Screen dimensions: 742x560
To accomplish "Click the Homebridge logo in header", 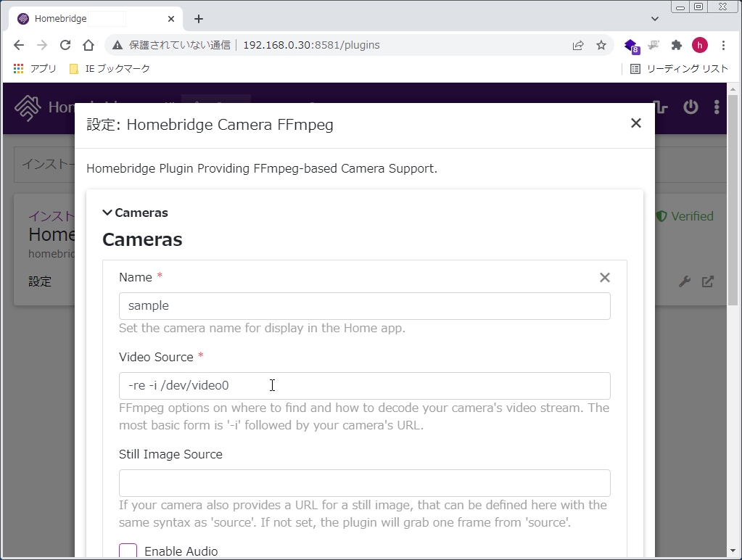I will click(28, 108).
